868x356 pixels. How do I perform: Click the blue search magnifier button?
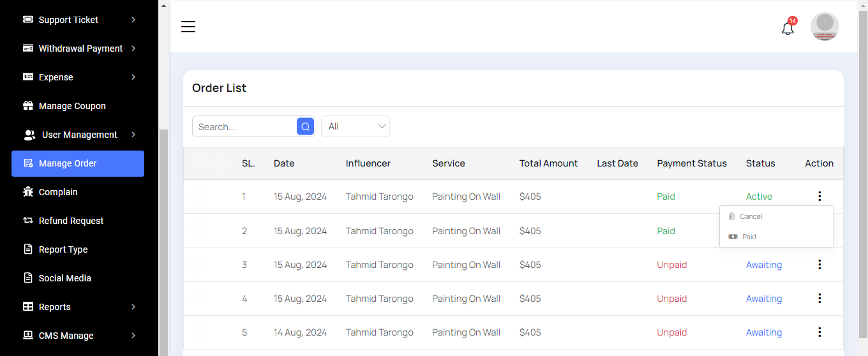click(305, 126)
